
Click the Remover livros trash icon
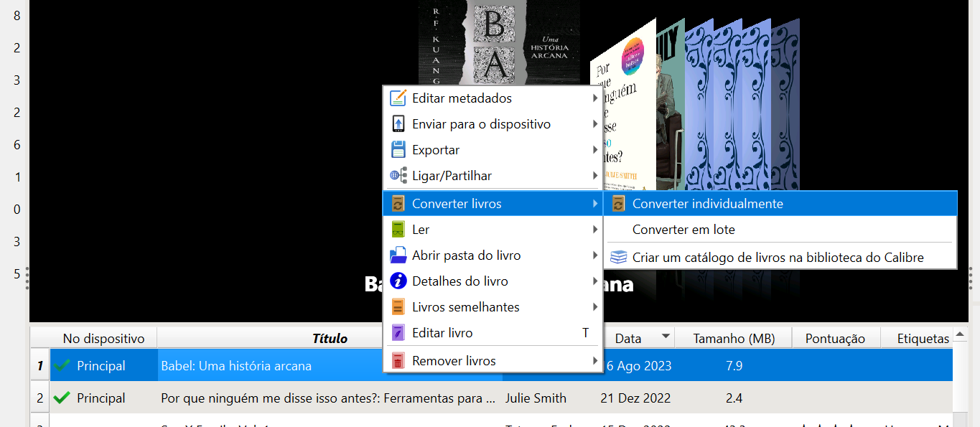click(x=398, y=361)
